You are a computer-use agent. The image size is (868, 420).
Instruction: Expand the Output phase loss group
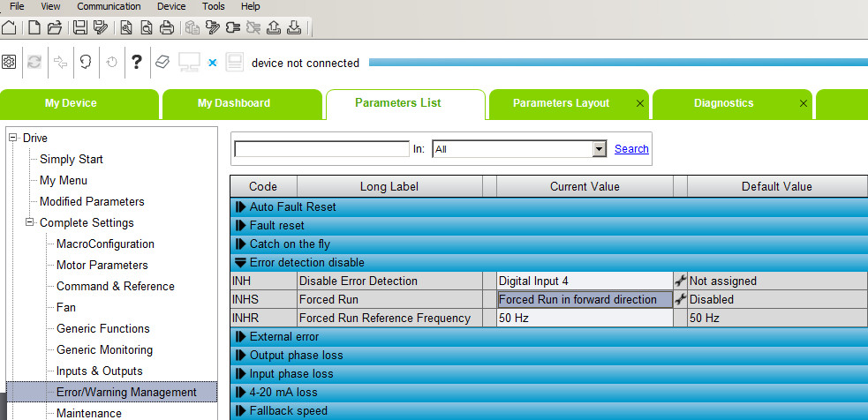pos(240,356)
